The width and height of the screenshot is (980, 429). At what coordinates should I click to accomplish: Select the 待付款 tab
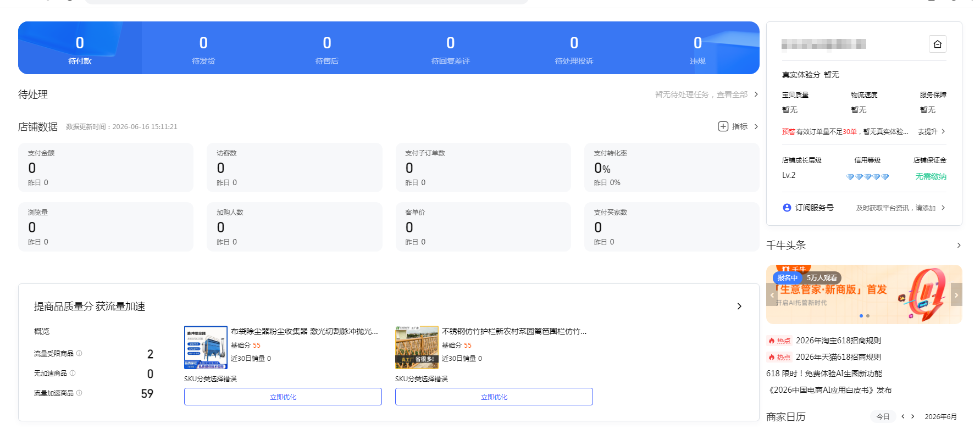[x=80, y=48]
